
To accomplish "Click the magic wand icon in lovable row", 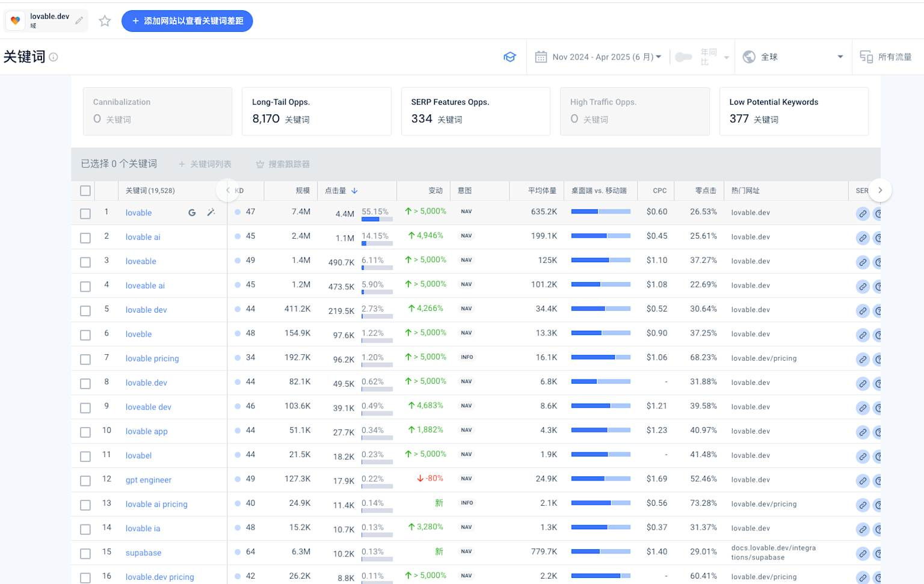I will 211,212.
